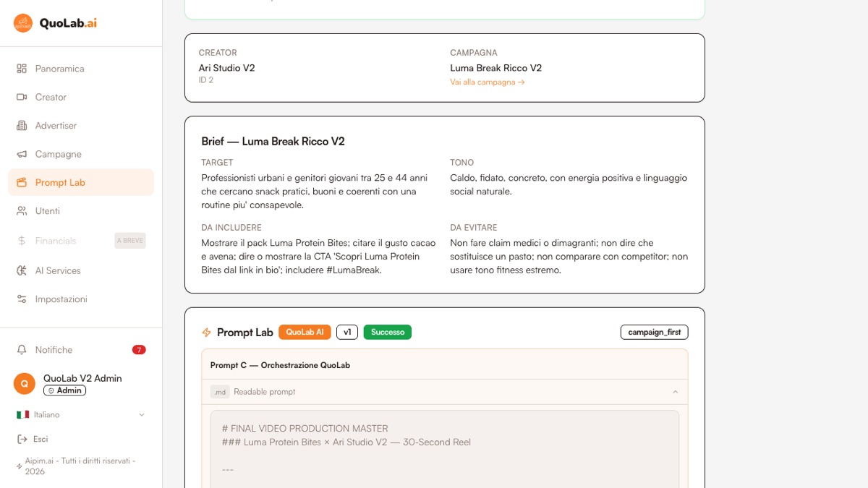Click the Campagne megaphone icon
Viewport: 868px width, 488px height.
[22, 154]
